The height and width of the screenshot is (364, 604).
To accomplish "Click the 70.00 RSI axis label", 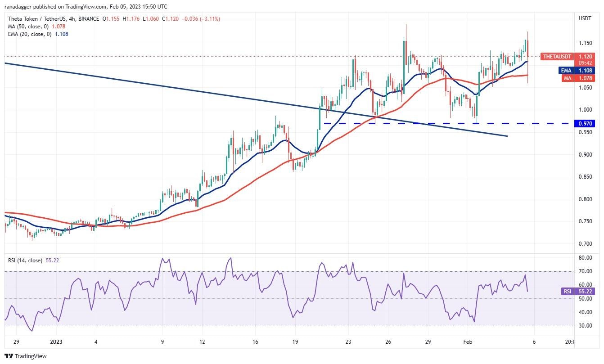I will 585,271.
